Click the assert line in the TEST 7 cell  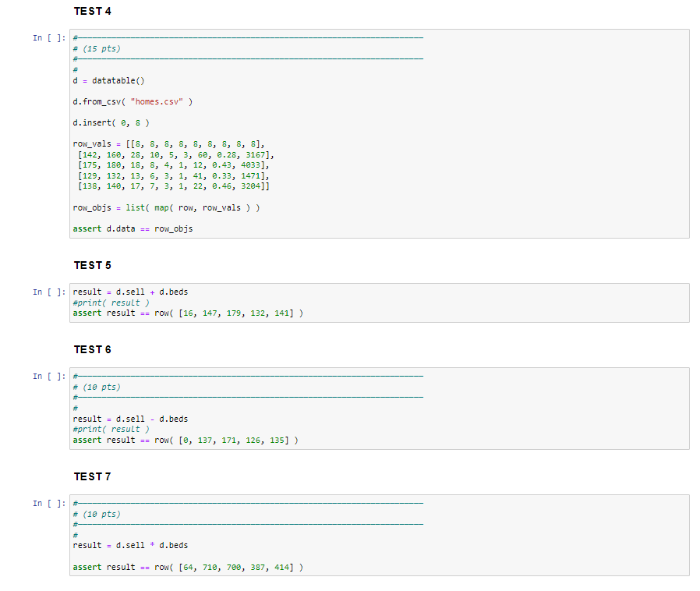187,567
